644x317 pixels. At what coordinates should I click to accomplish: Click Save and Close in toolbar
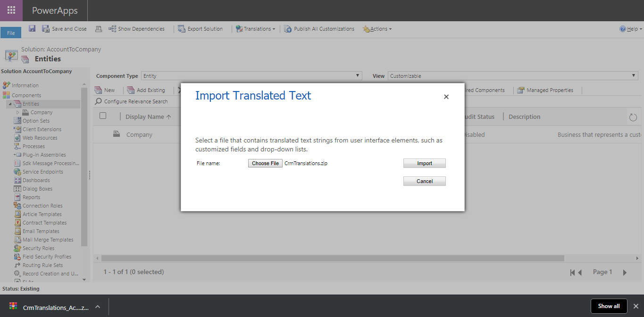coord(65,29)
